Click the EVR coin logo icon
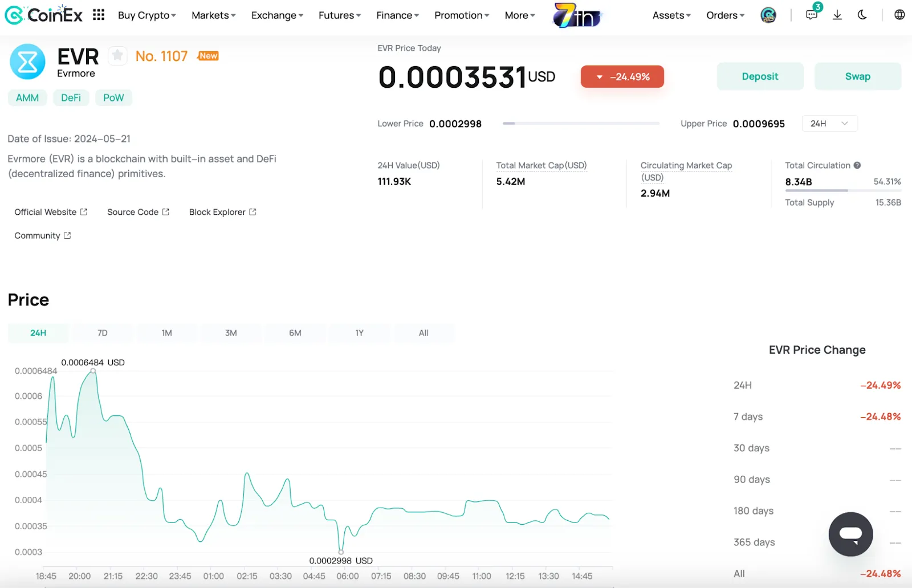912x588 pixels. pyautogui.click(x=27, y=62)
